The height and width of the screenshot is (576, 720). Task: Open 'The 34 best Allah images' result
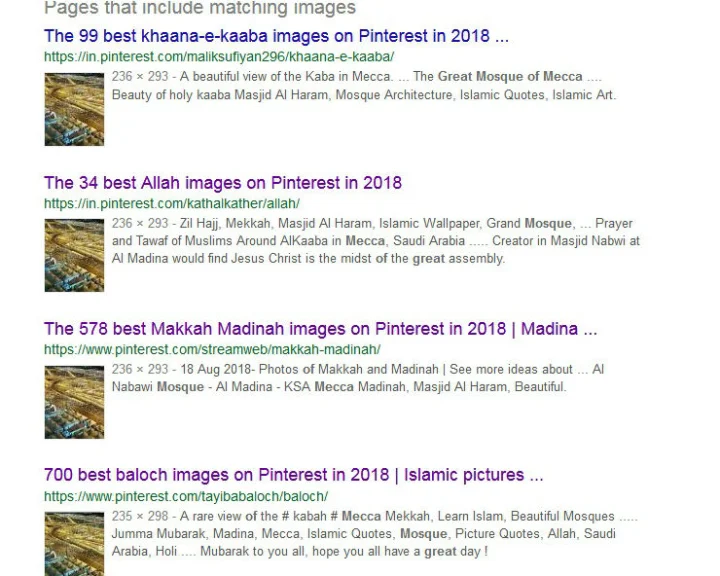(223, 183)
